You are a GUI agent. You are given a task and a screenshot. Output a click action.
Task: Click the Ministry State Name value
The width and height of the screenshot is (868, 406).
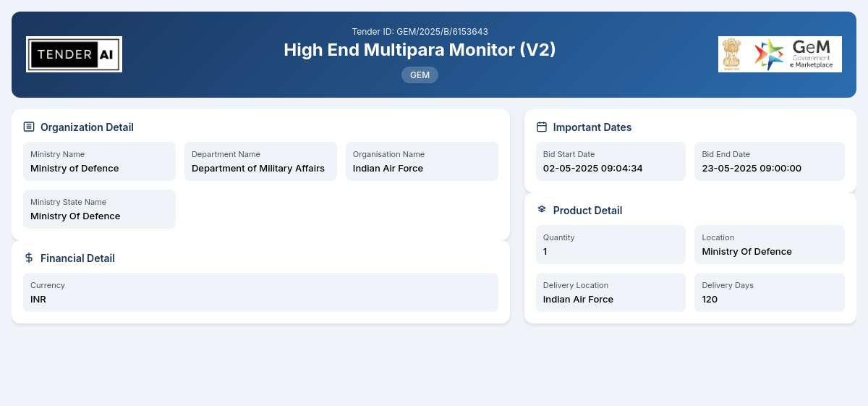coord(75,216)
